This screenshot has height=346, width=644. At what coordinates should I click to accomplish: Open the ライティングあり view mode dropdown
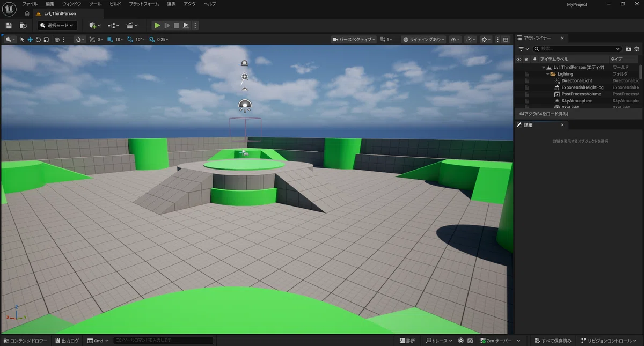point(424,39)
